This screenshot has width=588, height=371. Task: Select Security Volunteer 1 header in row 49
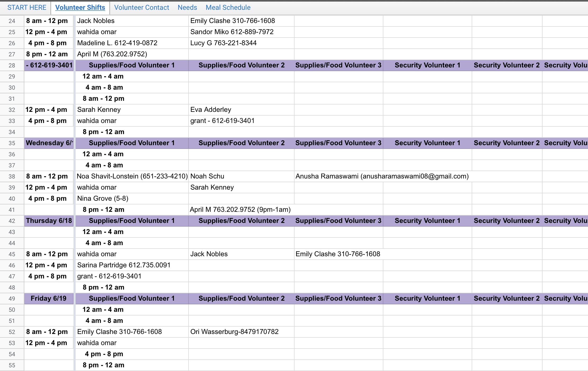(x=428, y=299)
